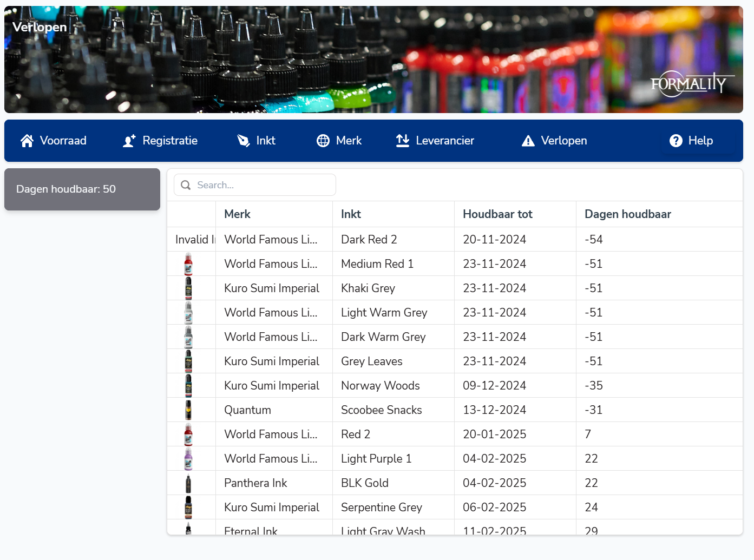Select the Scoobee Snacks ink cell
754x560 pixels.
coord(394,410)
